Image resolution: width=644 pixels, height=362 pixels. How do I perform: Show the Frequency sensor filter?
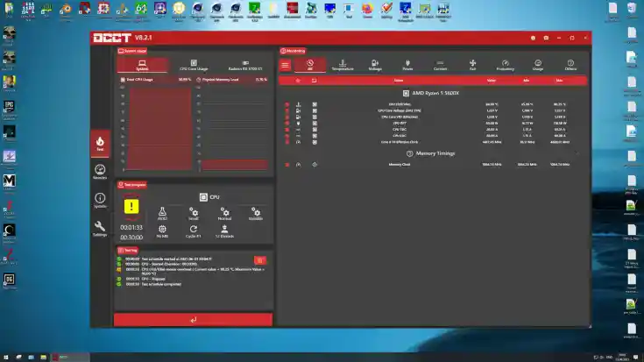click(x=505, y=65)
